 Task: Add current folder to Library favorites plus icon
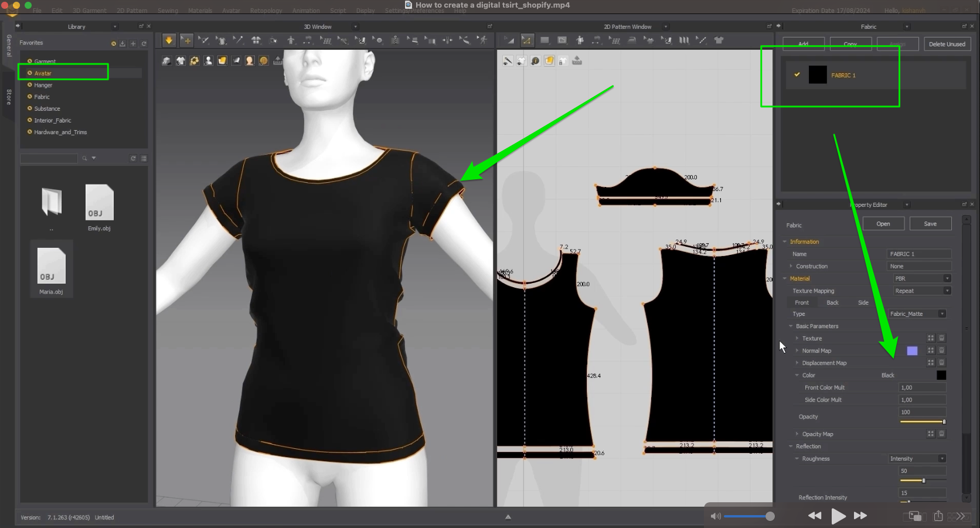click(133, 43)
